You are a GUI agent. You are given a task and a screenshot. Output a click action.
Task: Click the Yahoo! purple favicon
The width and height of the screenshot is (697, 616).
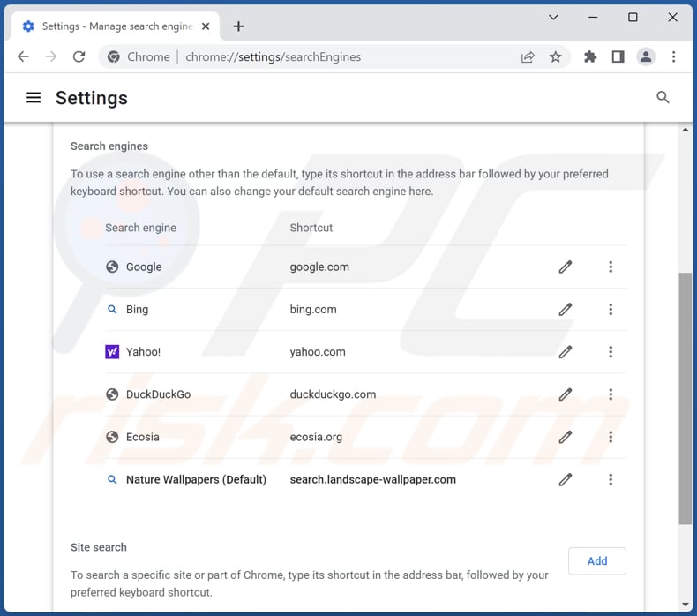click(x=112, y=352)
